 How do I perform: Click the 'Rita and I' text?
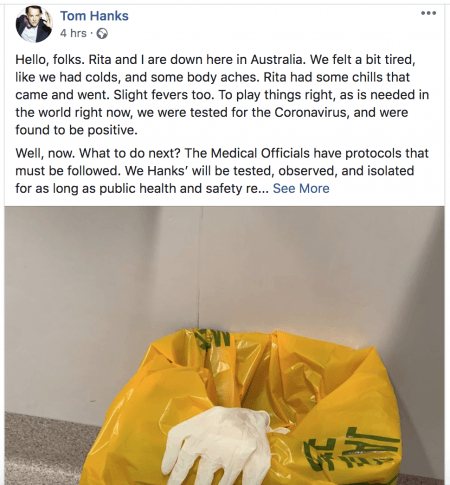point(113,60)
